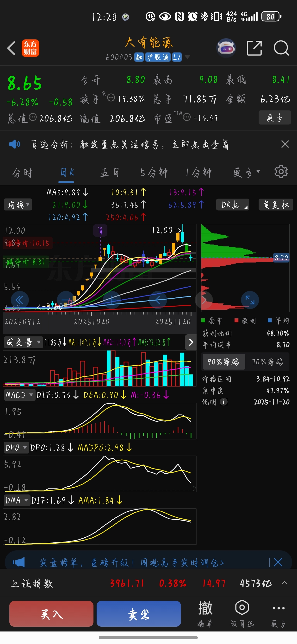
Task: Tap the share export icon
Action: pos(254,48)
